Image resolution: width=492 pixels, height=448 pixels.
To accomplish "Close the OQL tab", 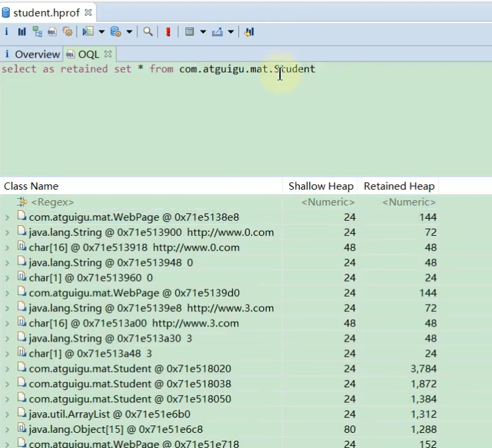I will [108, 54].
